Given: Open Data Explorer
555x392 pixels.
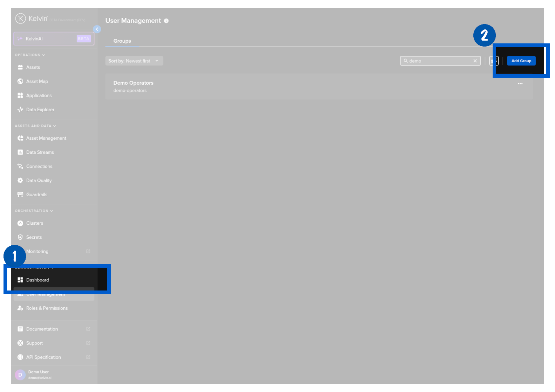Looking at the screenshot, I should (40, 110).
